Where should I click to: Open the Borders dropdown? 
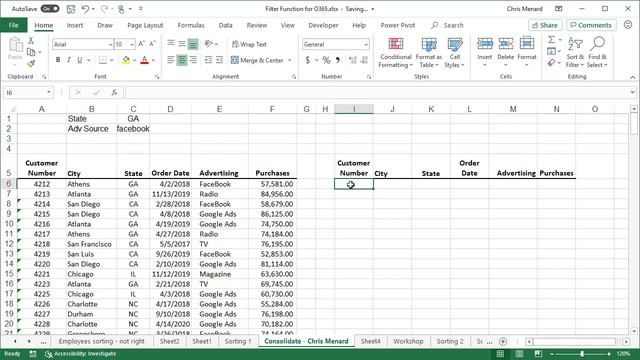coord(111,60)
